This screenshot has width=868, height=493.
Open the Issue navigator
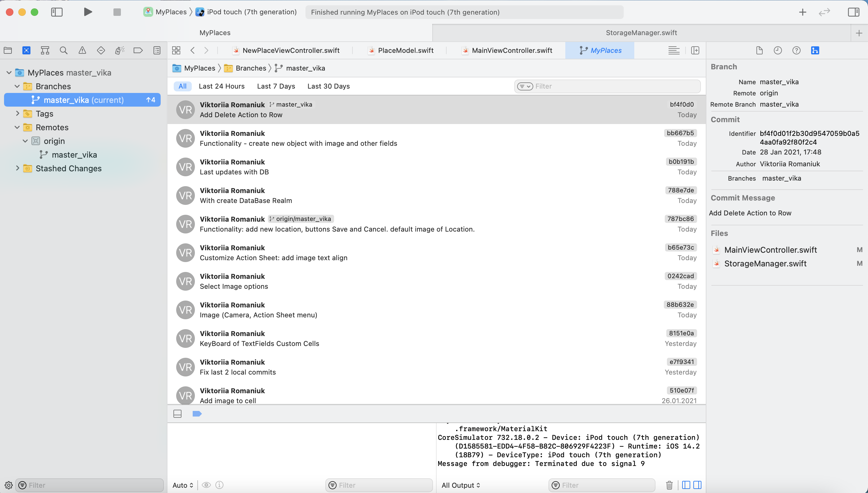click(x=82, y=50)
